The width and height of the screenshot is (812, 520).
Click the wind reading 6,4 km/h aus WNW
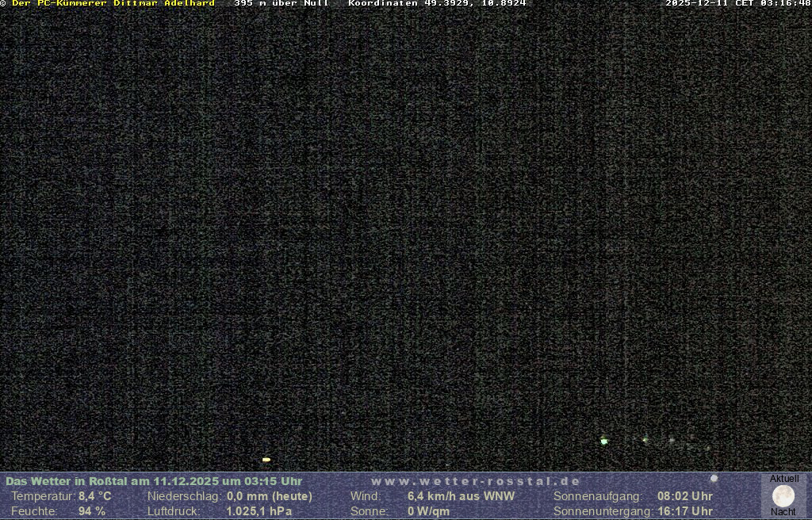point(461,496)
